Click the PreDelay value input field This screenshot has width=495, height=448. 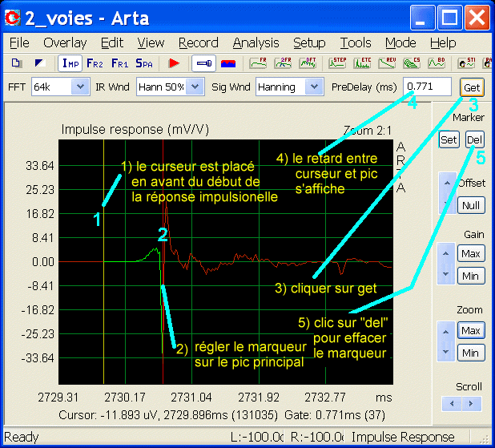[427, 87]
